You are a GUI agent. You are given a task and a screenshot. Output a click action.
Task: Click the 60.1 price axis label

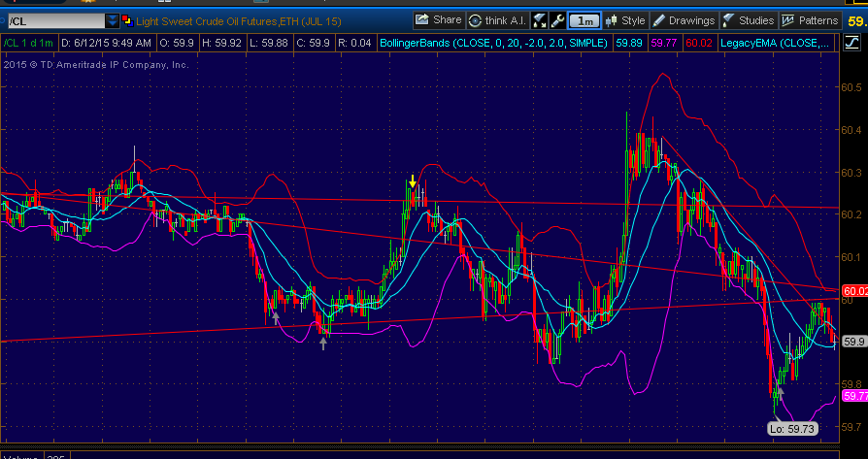(x=851, y=257)
